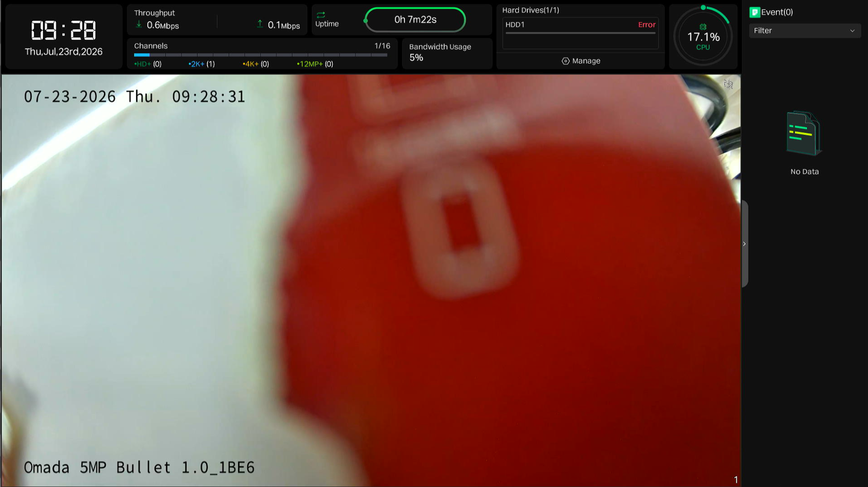The image size is (868, 487).
Task: Click the Bandwidth Usage label
Action: [440, 47]
